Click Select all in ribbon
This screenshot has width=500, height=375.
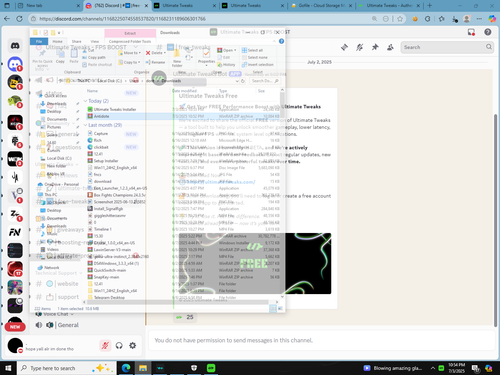[252, 50]
